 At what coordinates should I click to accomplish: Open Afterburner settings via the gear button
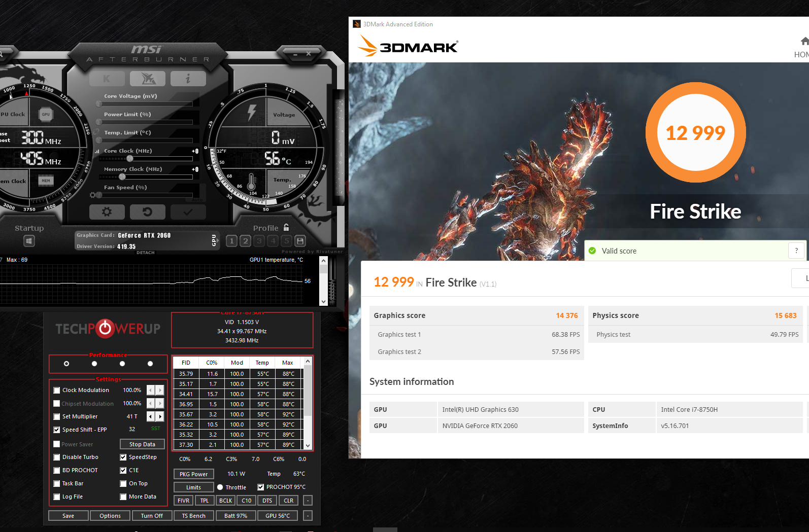coord(107,211)
